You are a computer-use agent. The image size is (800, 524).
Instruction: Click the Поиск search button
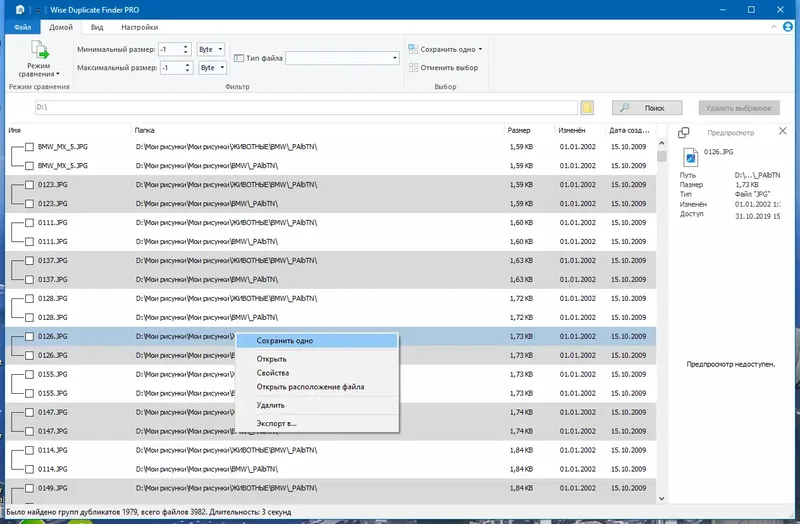click(x=647, y=108)
